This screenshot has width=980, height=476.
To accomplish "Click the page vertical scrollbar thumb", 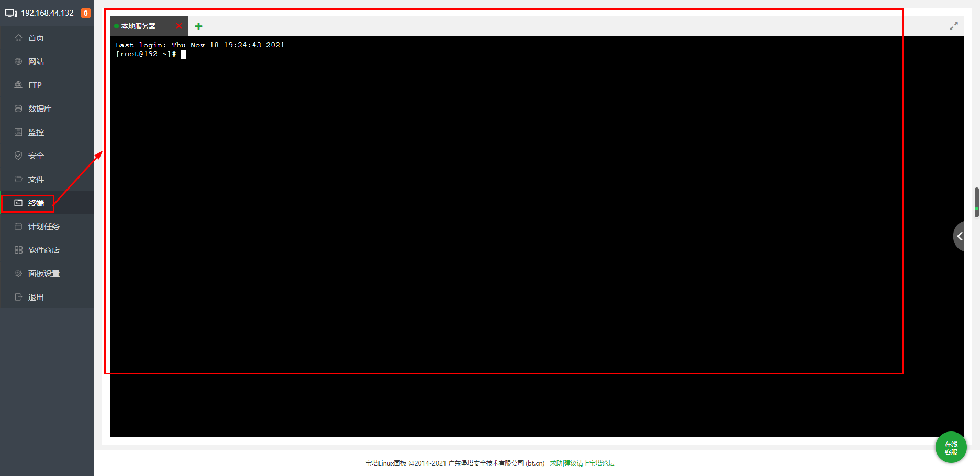I will tap(977, 202).
